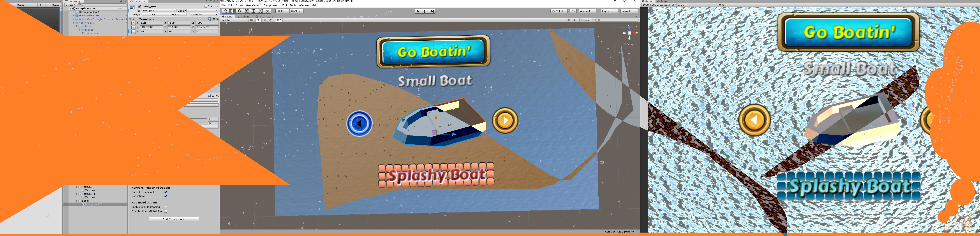Open the Gizmos dropdown

pyautogui.click(x=586, y=20)
